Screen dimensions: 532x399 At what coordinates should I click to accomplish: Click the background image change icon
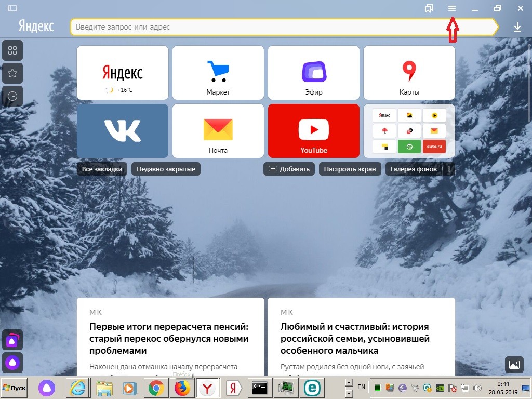coord(514,365)
